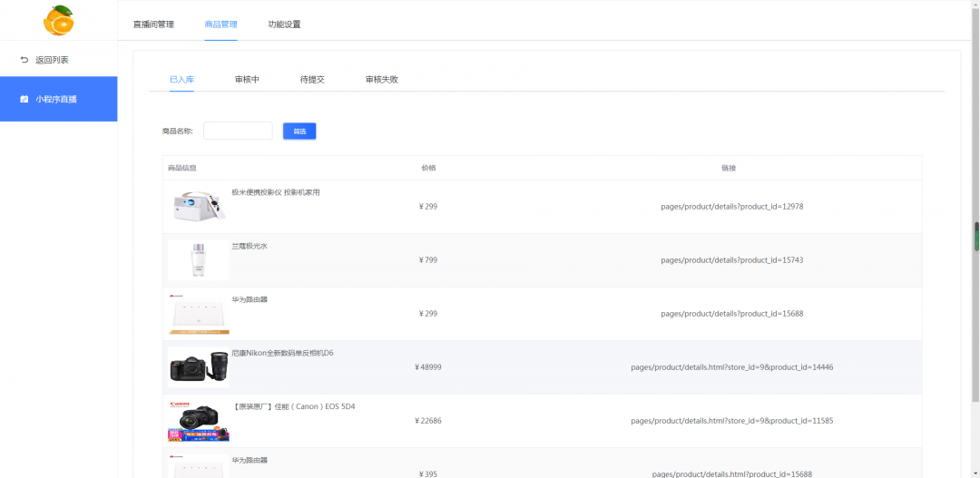
Task: Click the 极米便携投影仪 projector thumbnail
Action: pyautogui.click(x=198, y=207)
